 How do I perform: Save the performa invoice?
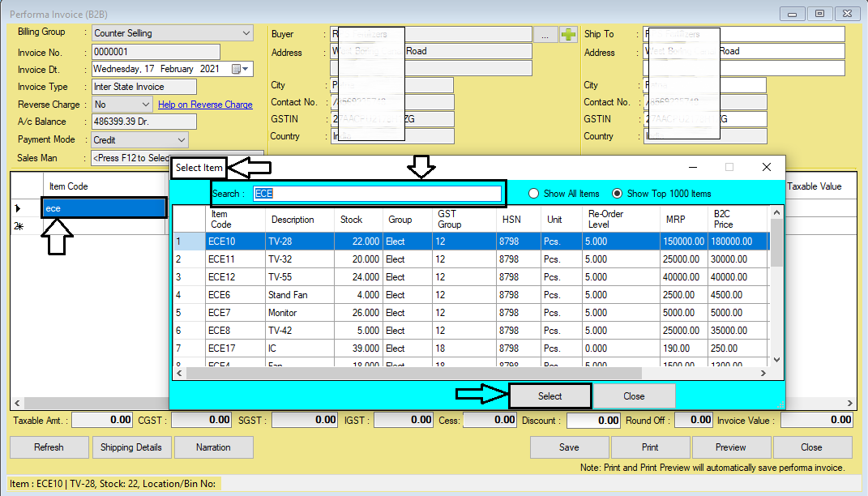tap(568, 447)
